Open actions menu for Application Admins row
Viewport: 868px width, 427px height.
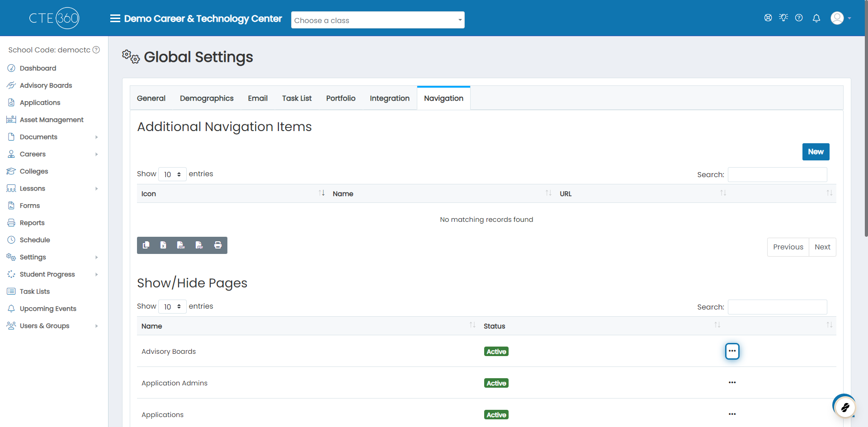point(732,383)
